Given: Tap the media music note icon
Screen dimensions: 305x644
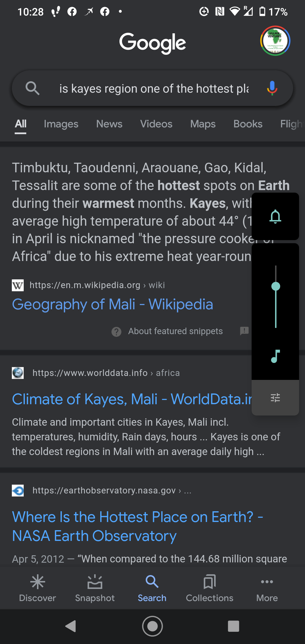Looking at the screenshot, I should point(275,356).
